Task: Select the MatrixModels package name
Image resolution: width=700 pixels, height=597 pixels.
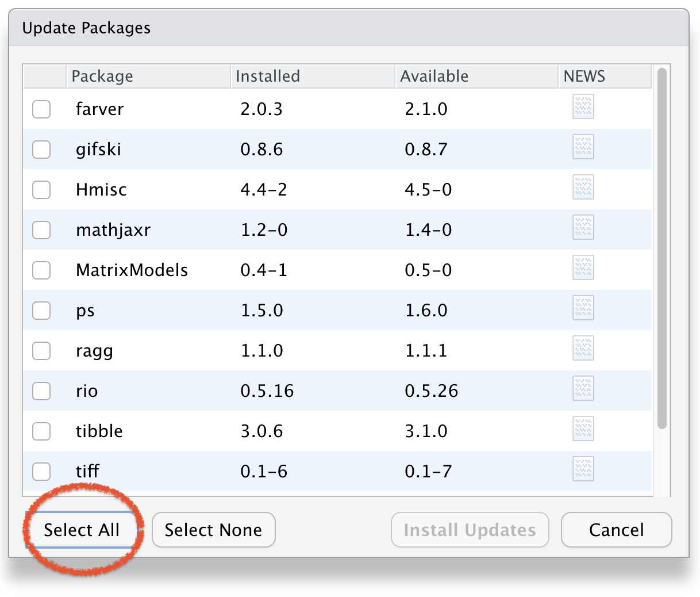Action: pyautogui.click(x=132, y=270)
